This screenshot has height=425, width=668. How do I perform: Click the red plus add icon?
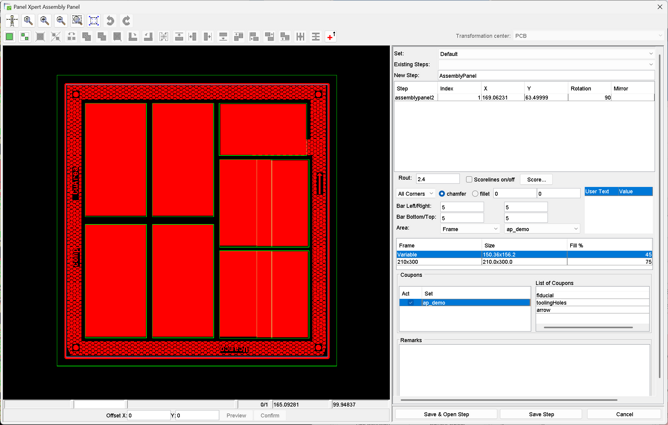(331, 37)
